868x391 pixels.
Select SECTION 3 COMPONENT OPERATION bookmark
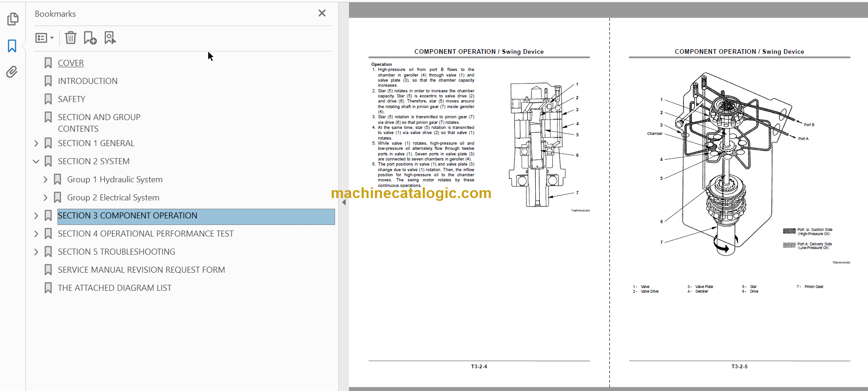[x=196, y=217]
